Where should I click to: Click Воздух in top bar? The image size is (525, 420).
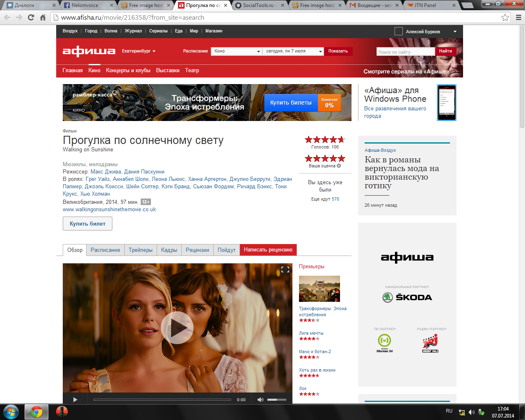click(x=70, y=31)
